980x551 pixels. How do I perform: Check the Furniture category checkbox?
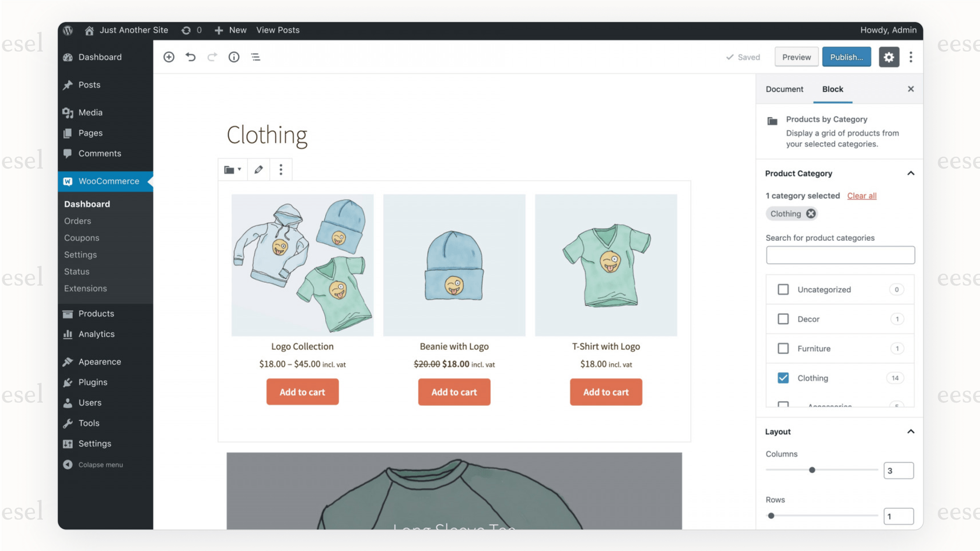point(783,348)
